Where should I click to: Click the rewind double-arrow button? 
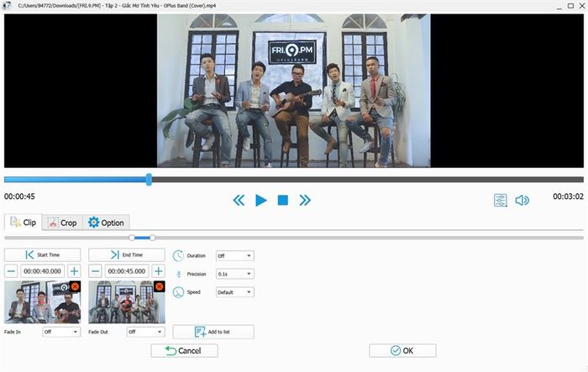pyautogui.click(x=239, y=200)
